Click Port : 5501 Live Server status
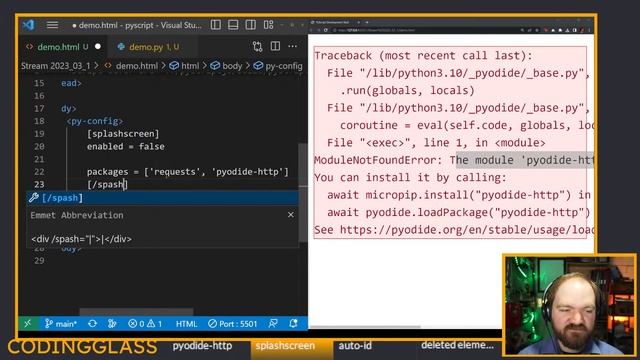Image resolution: width=640 pixels, height=360 pixels. (233, 324)
